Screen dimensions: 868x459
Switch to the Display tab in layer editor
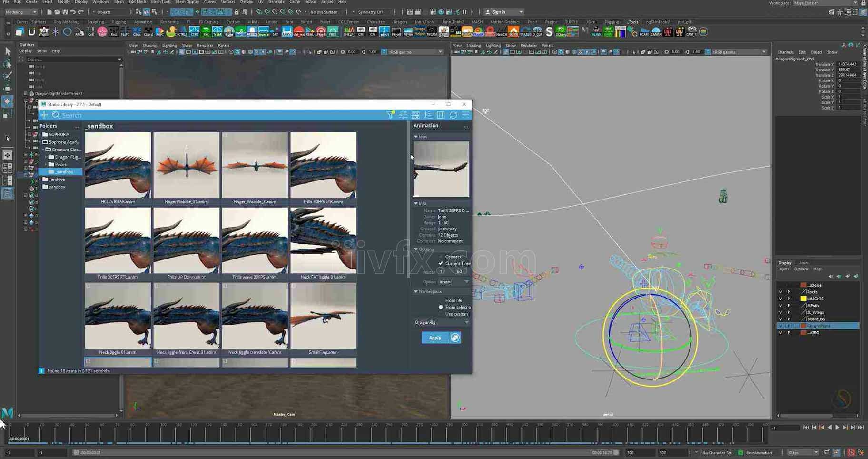785,263
